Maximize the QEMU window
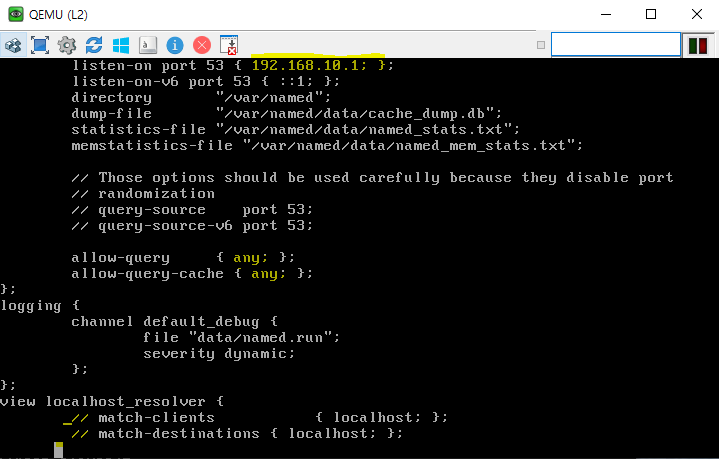Screen dimensions: 719x459 pyautogui.click(x=651, y=14)
